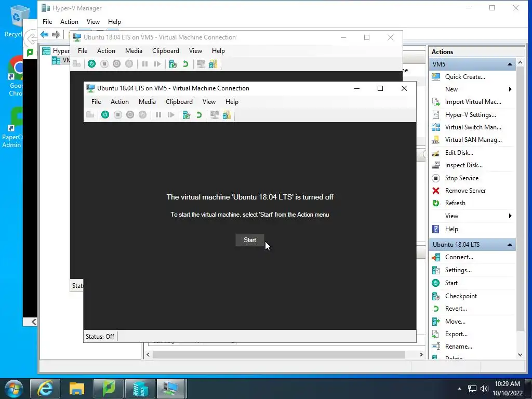Image resolution: width=532 pixels, height=399 pixels.
Task: Click right arrow of Hyper-V Manager horizontal scrollbar
Action: (421, 354)
